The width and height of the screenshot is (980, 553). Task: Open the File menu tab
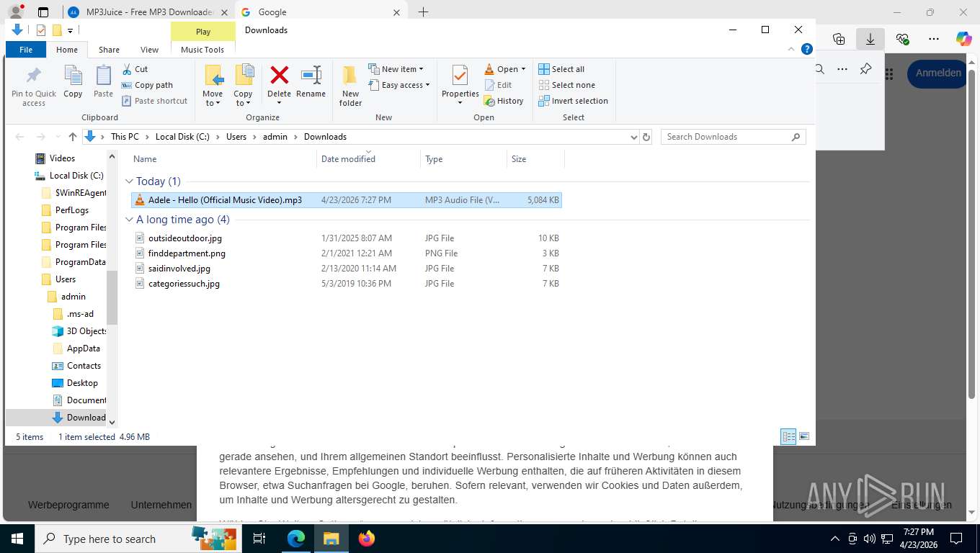pos(26,50)
